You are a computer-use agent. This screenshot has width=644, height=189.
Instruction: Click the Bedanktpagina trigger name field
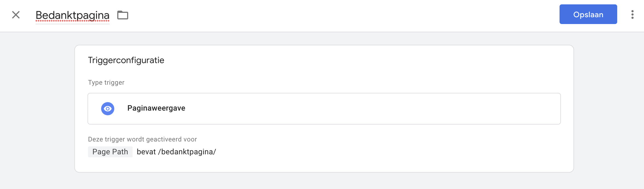click(72, 15)
